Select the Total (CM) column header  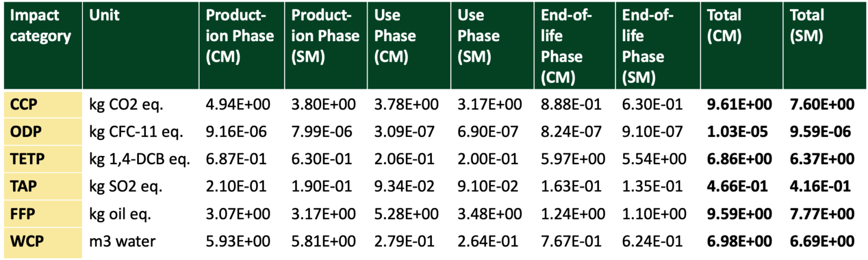click(x=724, y=25)
